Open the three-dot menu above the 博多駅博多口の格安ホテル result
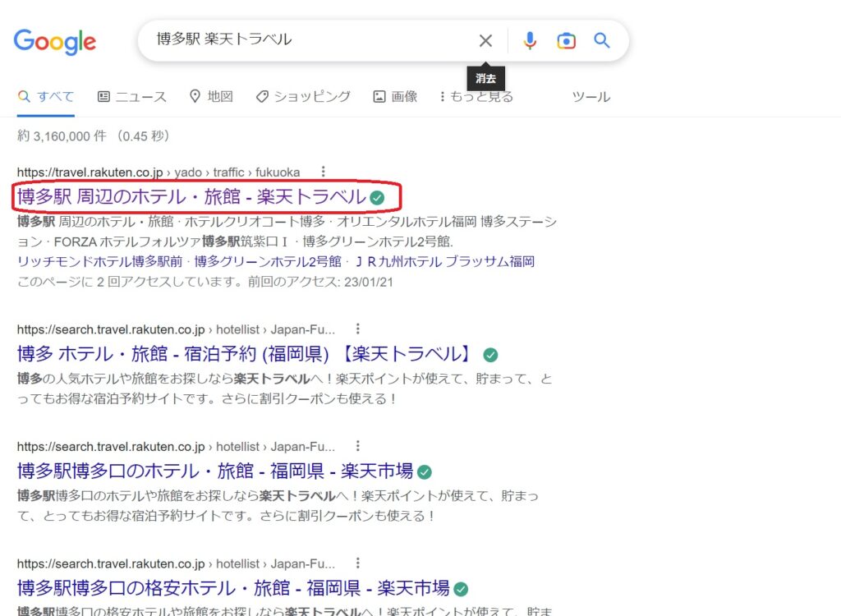 point(358,563)
